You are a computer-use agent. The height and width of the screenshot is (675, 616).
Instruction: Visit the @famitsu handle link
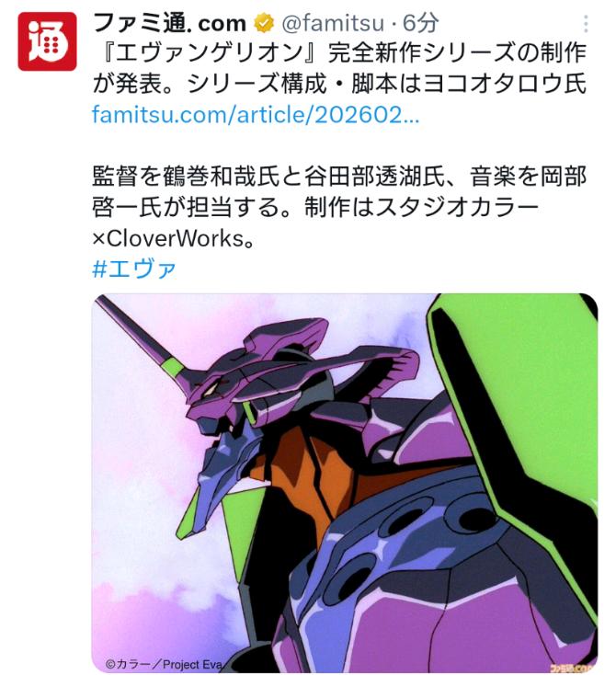point(332,23)
